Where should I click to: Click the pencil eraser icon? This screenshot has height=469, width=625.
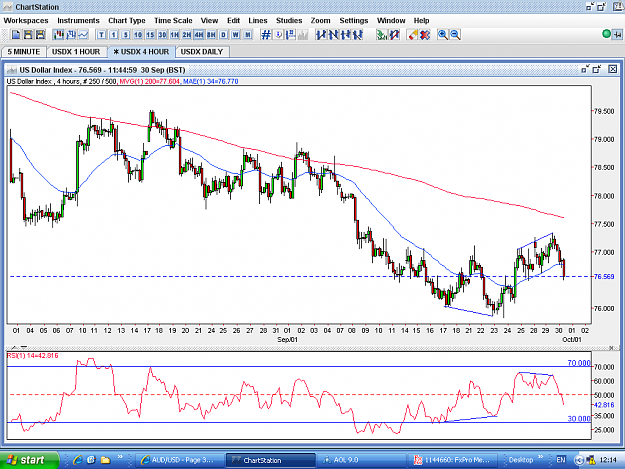(413, 35)
